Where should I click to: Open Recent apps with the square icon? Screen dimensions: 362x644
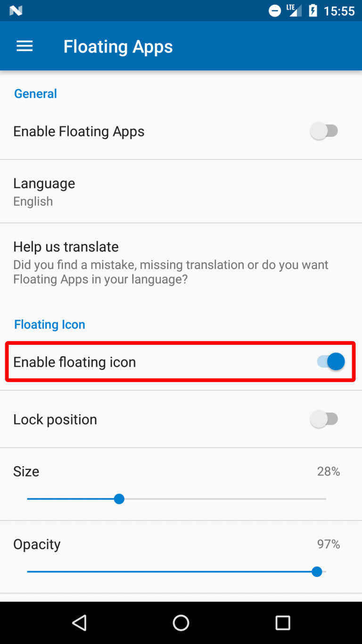282,623
